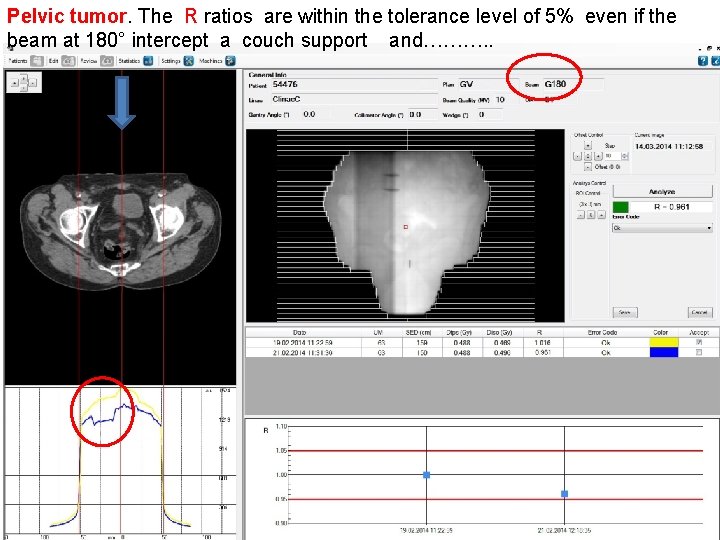Image resolution: width=720 pixels, height=540 pixels.
Task: Click the CT view pan control pad
Action: [x=24, y=83]
